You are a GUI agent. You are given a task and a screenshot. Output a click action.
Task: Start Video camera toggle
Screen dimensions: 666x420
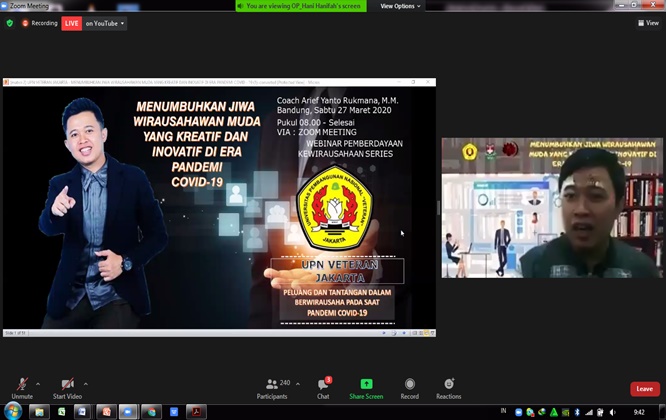pos(66,387)
